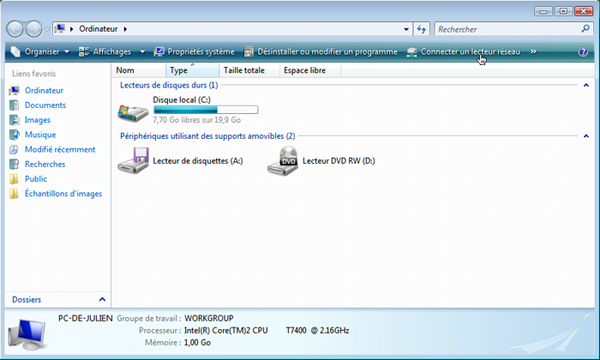This screenshot has width=600, height=360.
Task: Click Désinstaller ou modifier un programme
Action: (x=321, y=52)
